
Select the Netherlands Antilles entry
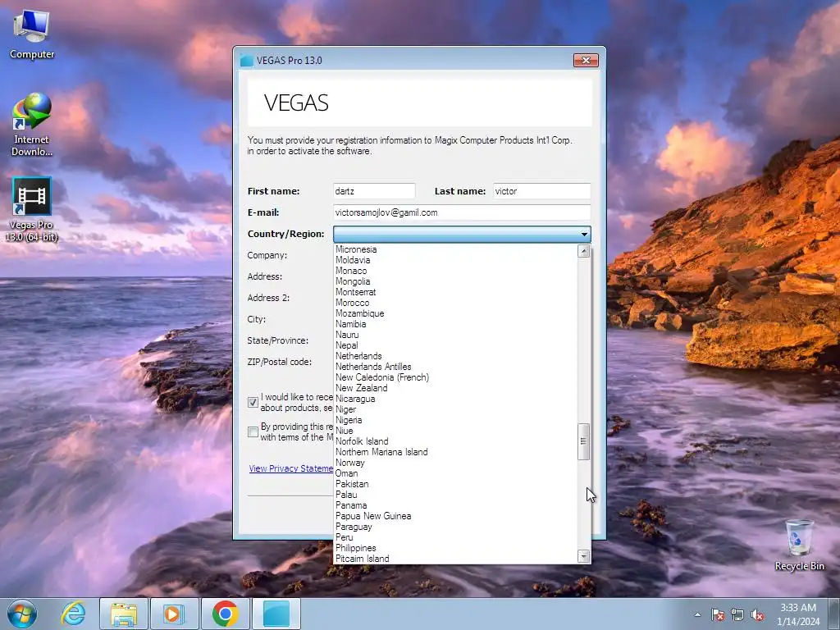coord(455,367)
